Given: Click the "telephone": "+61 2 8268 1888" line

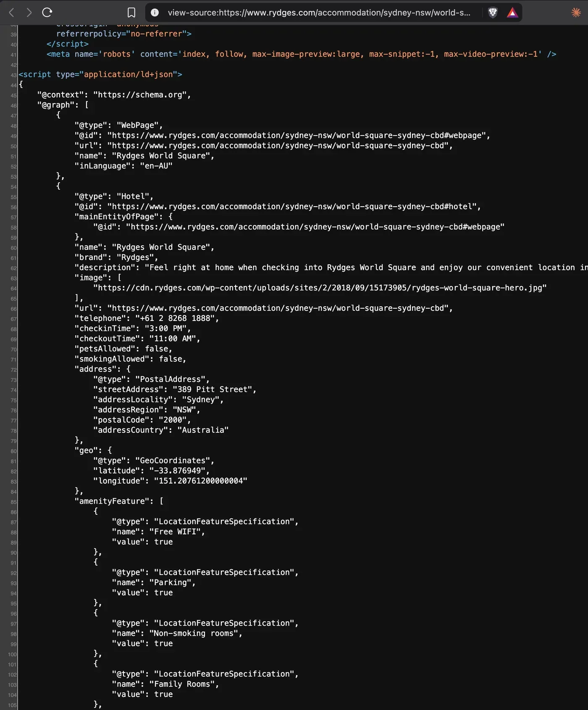Looking at the screenshot, I should click(x=147, y=318).
